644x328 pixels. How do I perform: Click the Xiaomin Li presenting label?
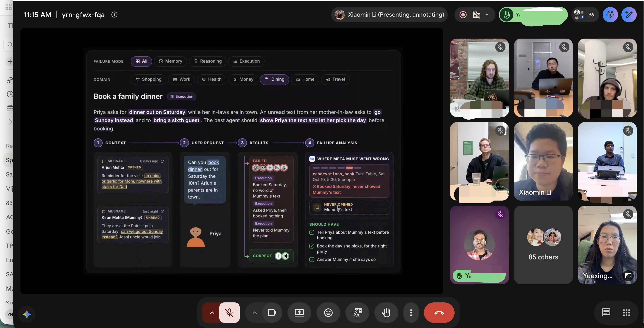coord(390,15)
